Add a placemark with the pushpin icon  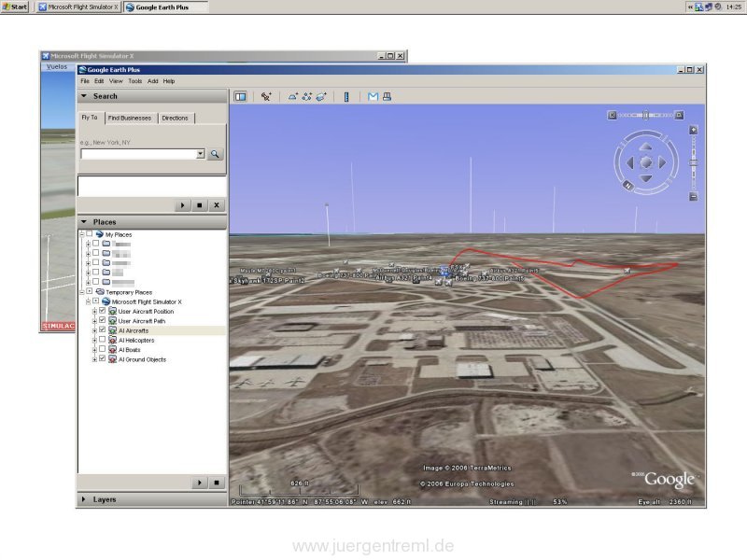click(266, 97)
